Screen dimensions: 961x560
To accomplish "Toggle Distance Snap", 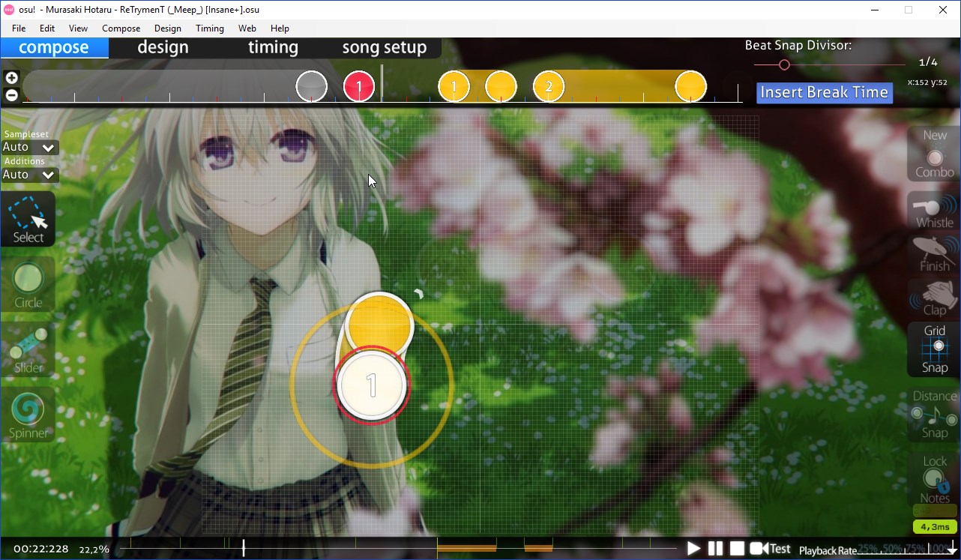I will pyautogui.click(x=934, y=415).
